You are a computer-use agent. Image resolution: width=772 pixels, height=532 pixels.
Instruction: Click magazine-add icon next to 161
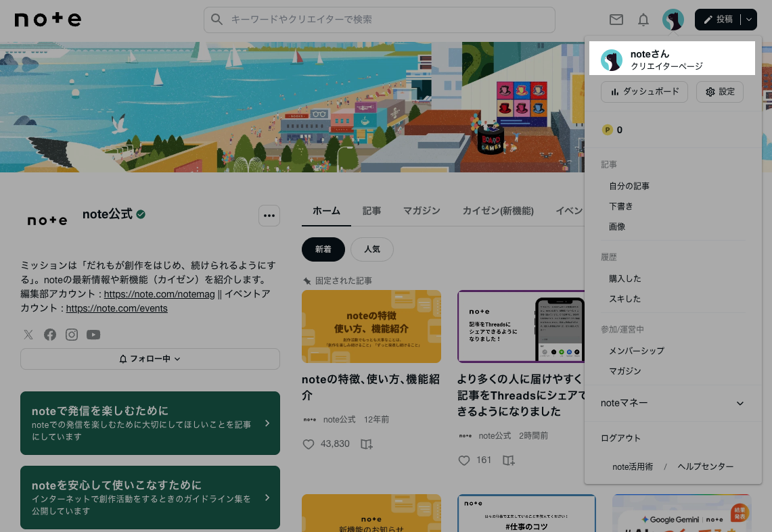tap(508, 460)
